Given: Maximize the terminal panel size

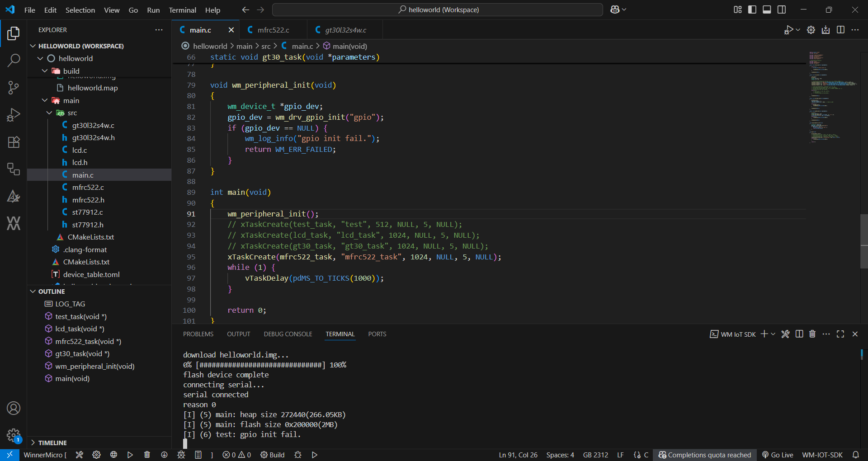Looking at the screenshot, I should tap(840, 334).
